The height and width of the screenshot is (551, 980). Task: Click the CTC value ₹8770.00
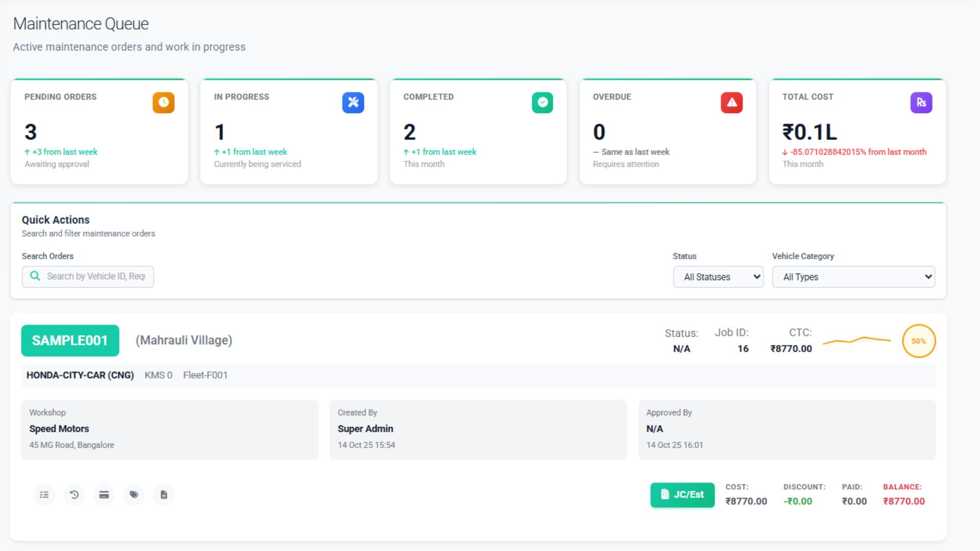point(791,348)
